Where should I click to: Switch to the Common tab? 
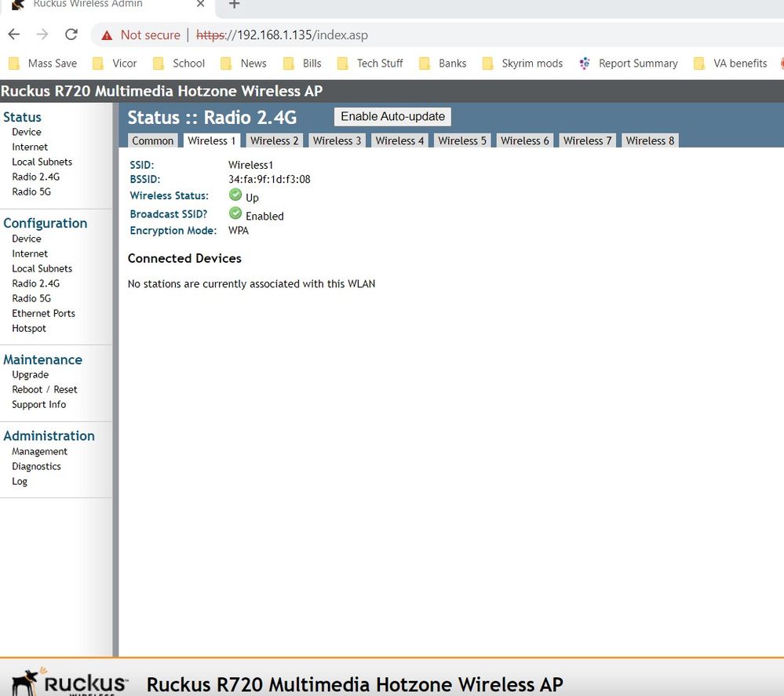152,140
